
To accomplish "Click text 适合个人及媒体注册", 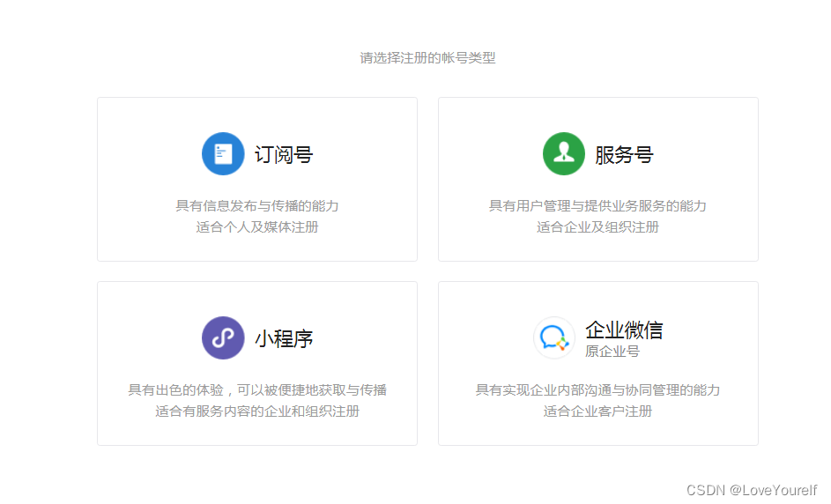I will coord(257,227).
